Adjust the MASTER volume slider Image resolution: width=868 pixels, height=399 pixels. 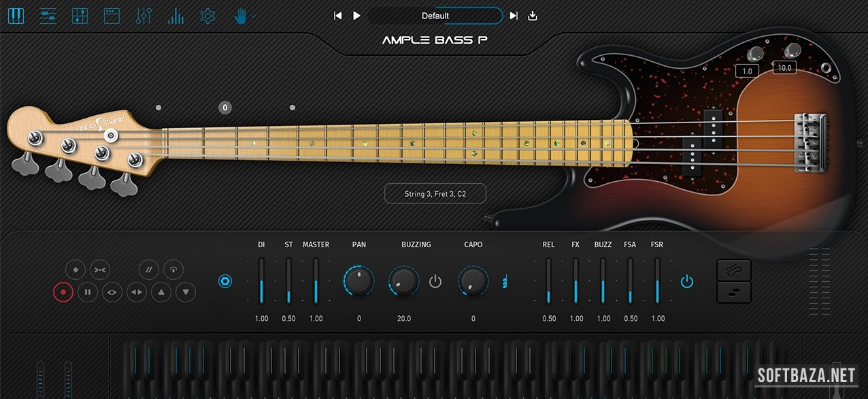[x=316, y=281]
